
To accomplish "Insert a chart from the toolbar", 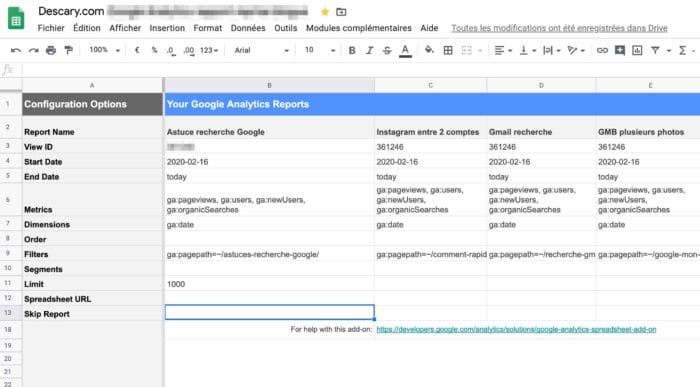I will click(x=637, y=50).
